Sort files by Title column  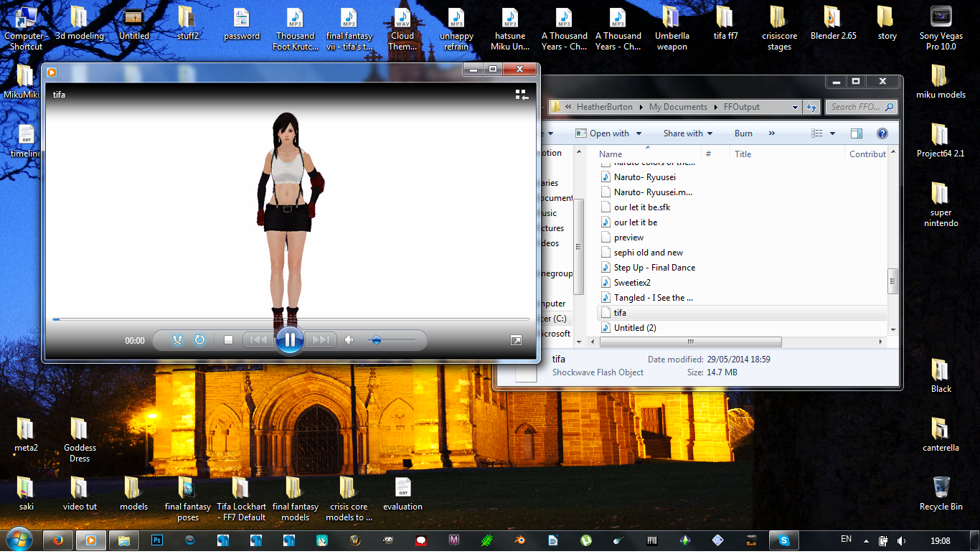coord(743,154)
